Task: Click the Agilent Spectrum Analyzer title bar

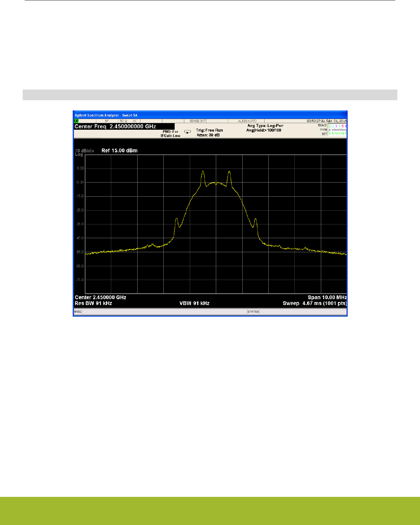Action: (210, 115)
